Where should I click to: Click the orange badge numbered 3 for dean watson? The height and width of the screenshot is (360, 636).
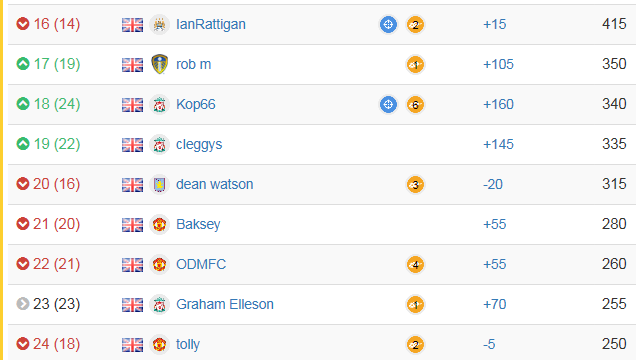(x=415, y=185)
